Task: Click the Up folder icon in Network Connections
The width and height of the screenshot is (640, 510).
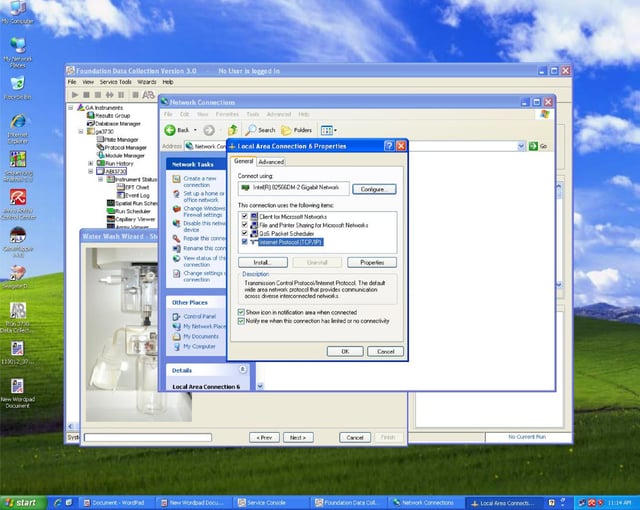Action: pyautogui.click(x=233, y=130)
